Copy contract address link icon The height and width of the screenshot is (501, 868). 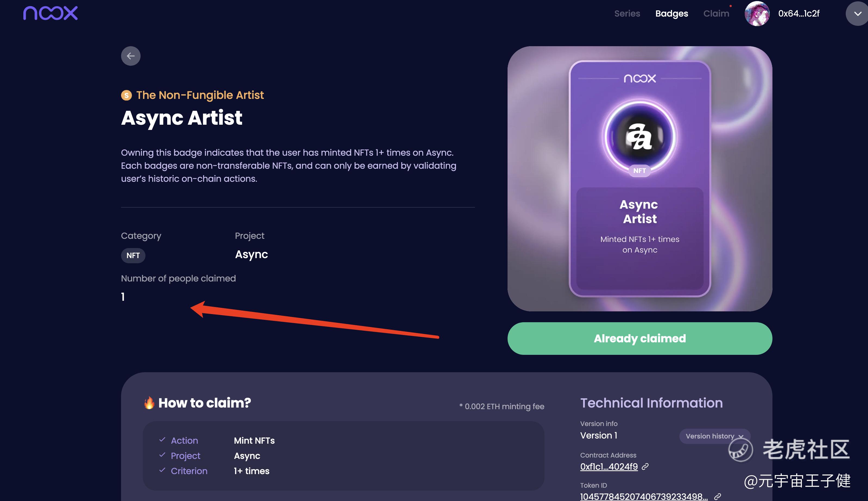[x=645, y=466]
